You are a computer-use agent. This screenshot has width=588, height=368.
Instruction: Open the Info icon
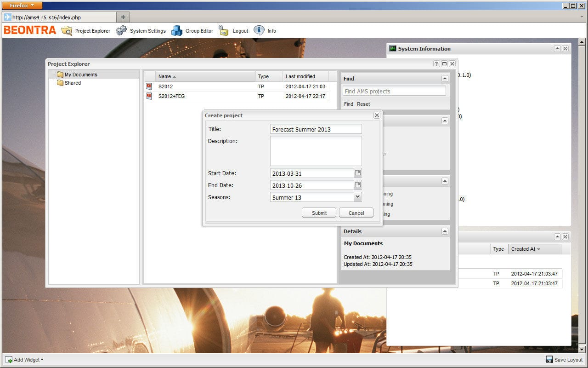click(259, 31)
